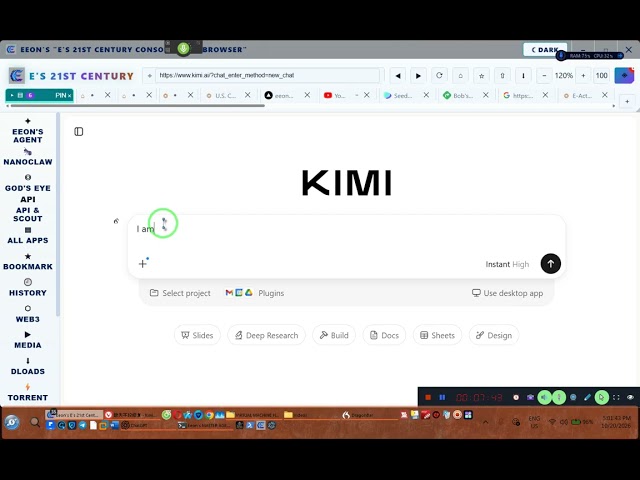Click the upload arrow toolbar icon

point(502,76)
